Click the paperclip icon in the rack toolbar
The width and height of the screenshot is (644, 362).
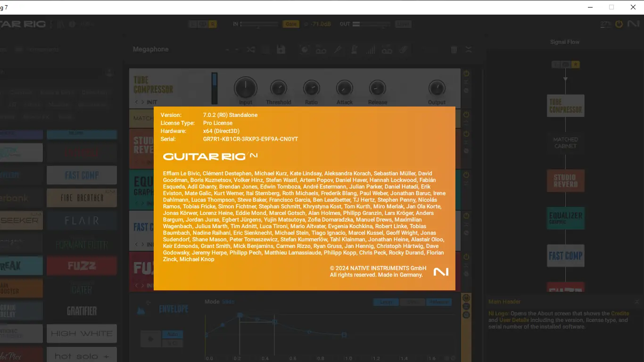coord(404,49)
